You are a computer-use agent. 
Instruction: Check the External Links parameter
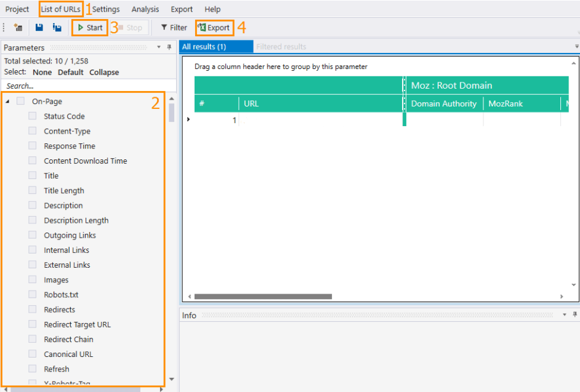click(33, 265)
